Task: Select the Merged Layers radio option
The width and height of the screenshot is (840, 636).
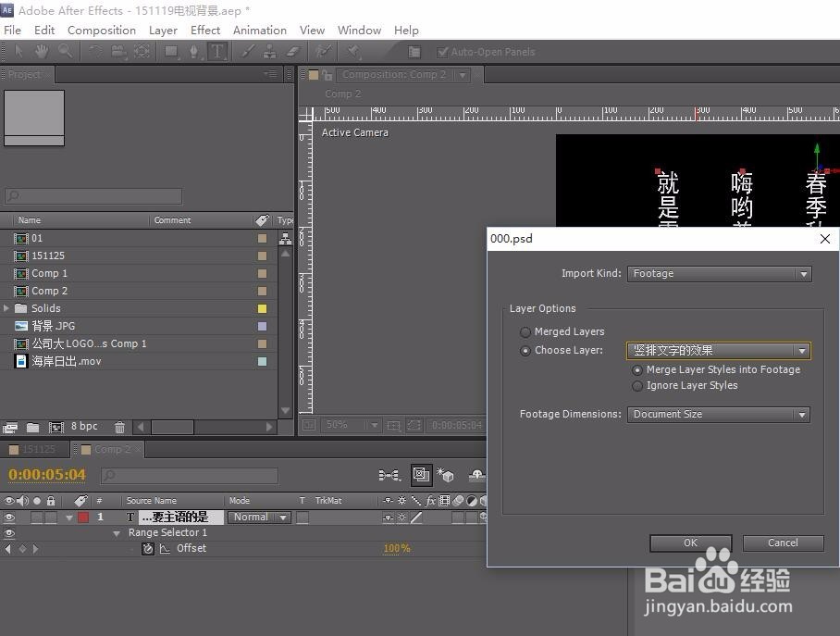Action: 525,332
